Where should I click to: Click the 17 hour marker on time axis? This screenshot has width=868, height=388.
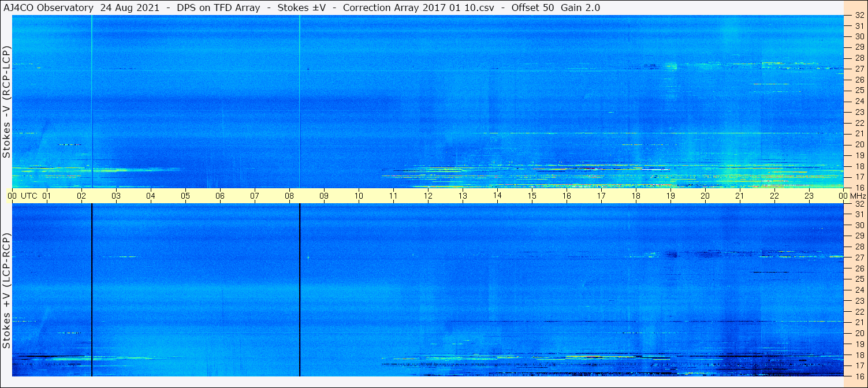(601, 196)
